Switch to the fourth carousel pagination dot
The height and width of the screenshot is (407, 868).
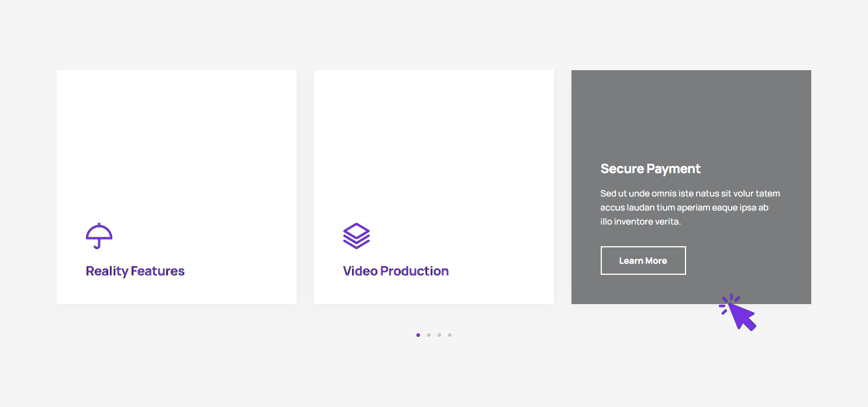tap(450, 335)
